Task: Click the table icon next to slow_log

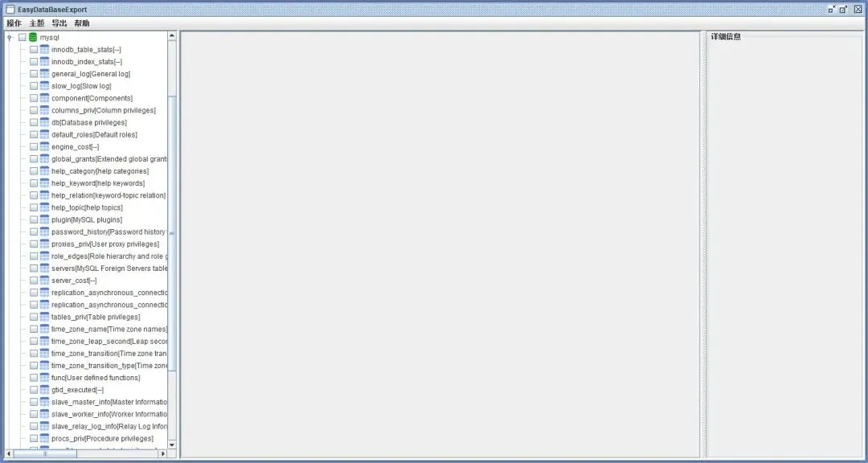Action: 44,86
